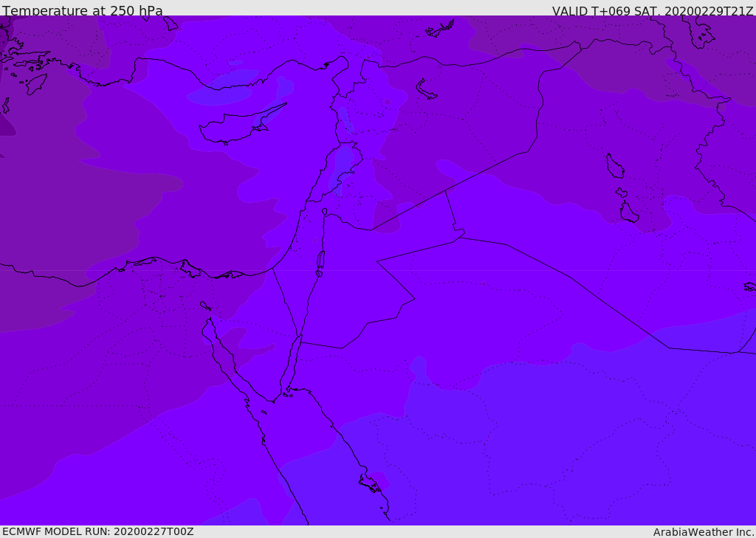Viewport: 756px width, 538px height.
Task: Click the 'ArabiaWeather Inc' credit text
Action: coord(703,532)
